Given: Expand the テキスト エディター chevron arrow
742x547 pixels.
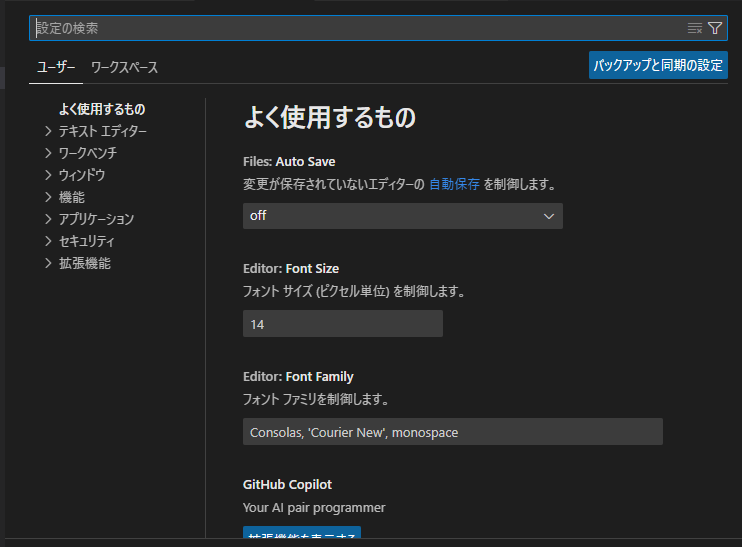Looking at the screenshot, I should pos(48,131).
